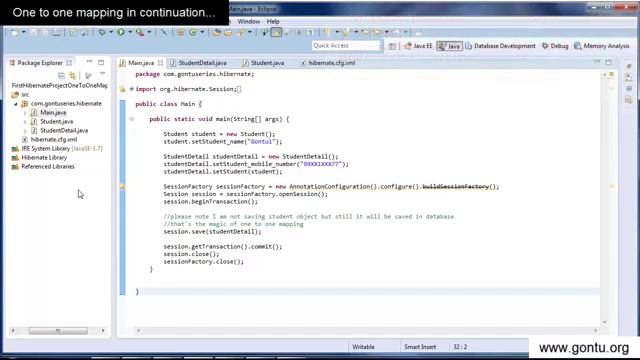Select the Java perspective button
This screenshot has height=360, width=640.
pyautogui.click(x=449, y=46)
